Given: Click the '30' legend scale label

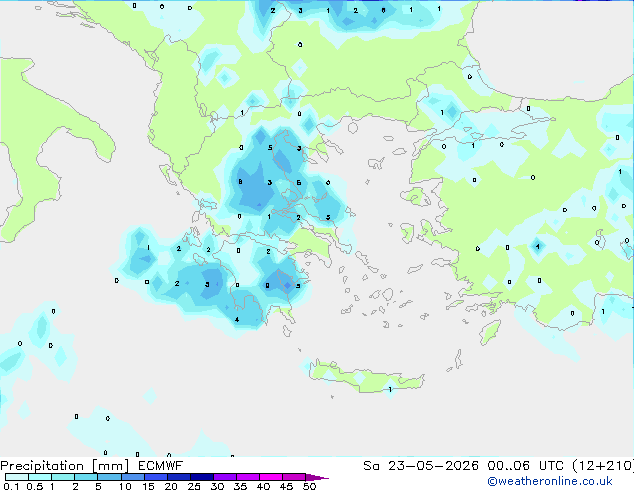Looking at the screenshot, I should click(x=217, y=486).
